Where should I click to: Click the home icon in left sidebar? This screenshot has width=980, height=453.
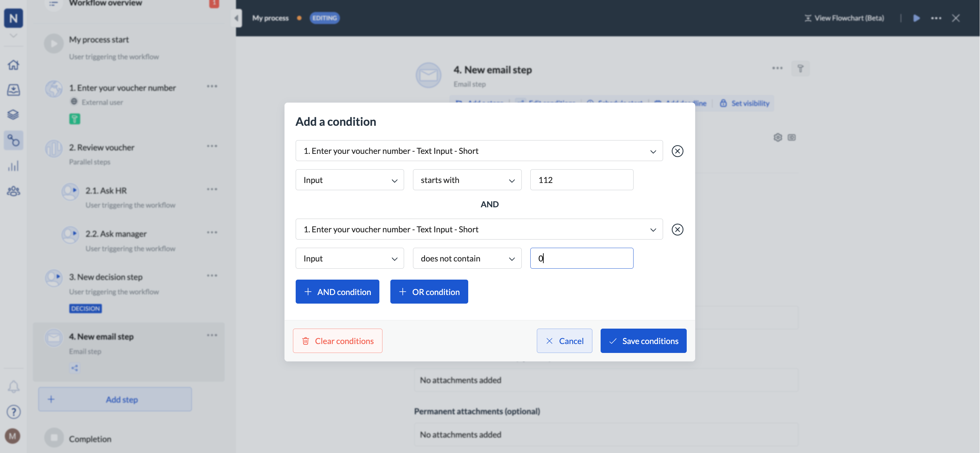click(13, 65)
